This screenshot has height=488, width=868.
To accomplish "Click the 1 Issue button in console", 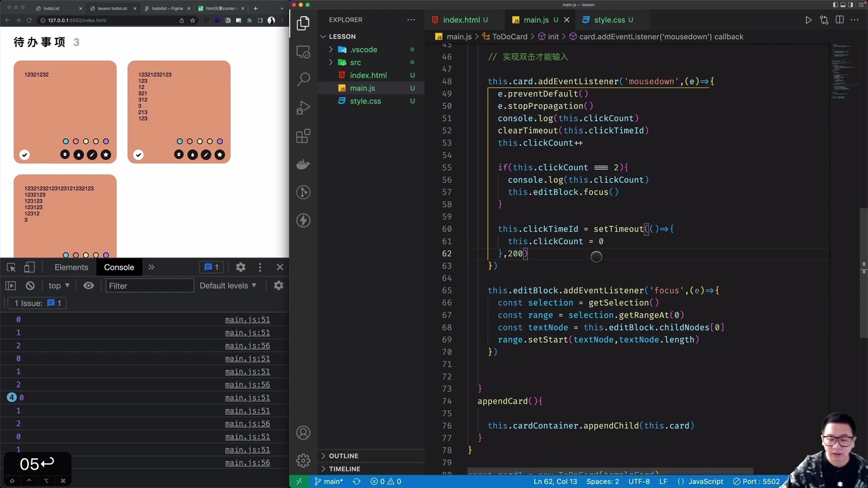I will 36,303.
